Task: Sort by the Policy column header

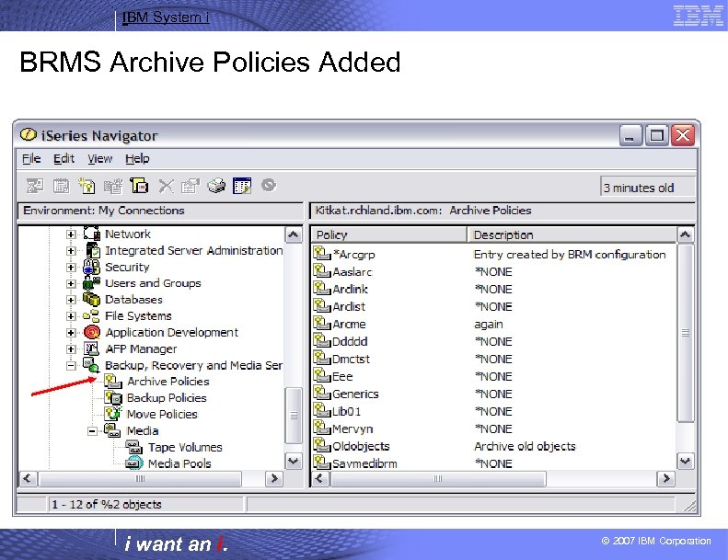Action: [389, 234]
